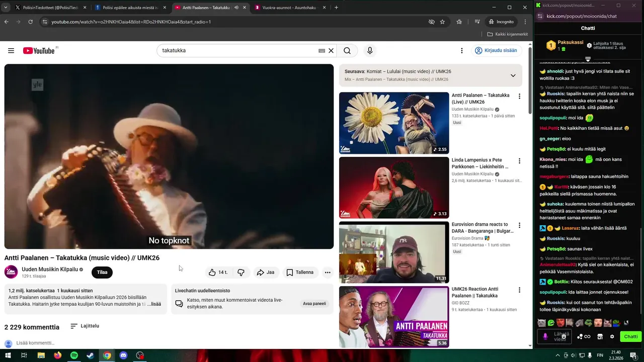Go back in Chrome

[6, 22]
